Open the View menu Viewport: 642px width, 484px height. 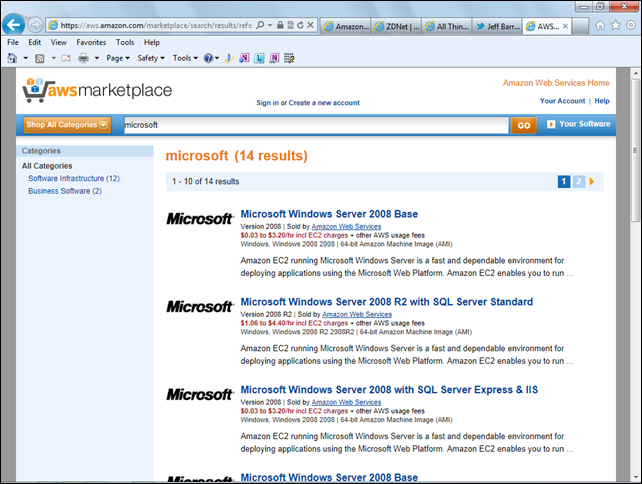pyautogui.click(x=59, y=42)
